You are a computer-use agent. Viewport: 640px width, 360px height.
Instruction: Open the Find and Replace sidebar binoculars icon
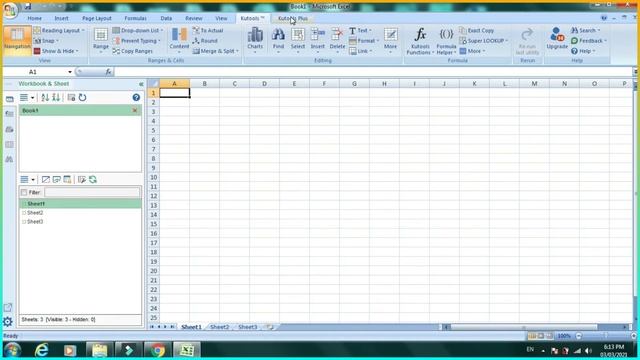9,159
